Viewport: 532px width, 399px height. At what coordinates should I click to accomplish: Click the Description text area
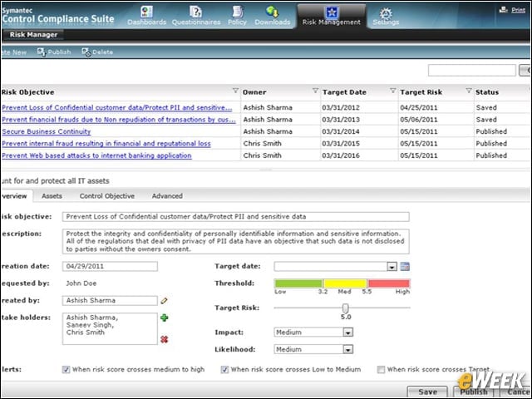[x=235, y=241]
